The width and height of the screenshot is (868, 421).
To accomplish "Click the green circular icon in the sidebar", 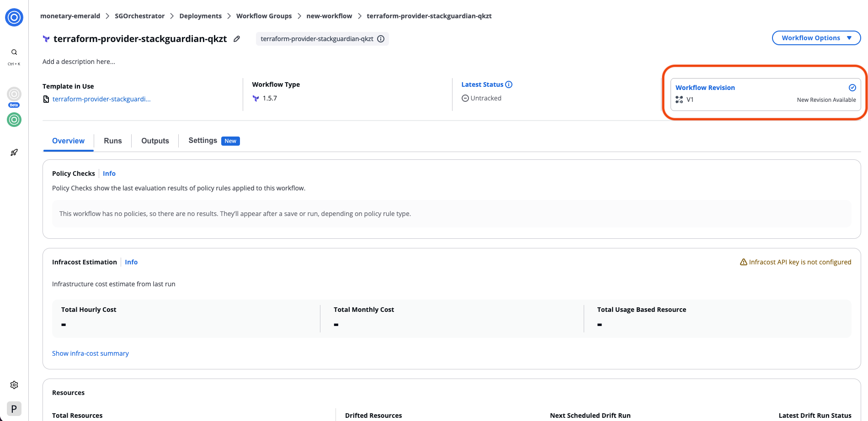I will click(14, 120).
